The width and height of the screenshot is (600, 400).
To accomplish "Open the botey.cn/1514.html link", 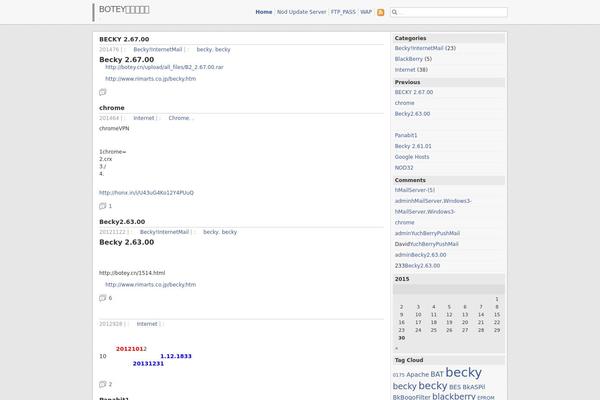I will [132, 273].
